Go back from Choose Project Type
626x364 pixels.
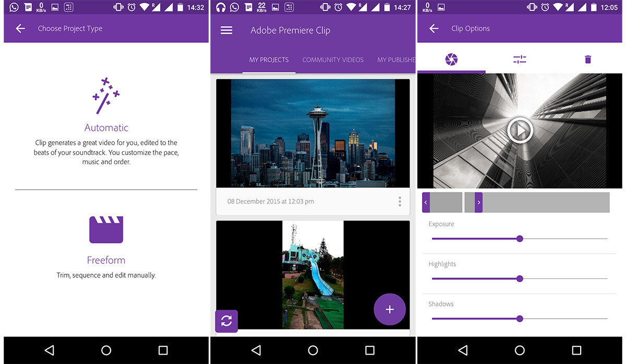[20, 29]
